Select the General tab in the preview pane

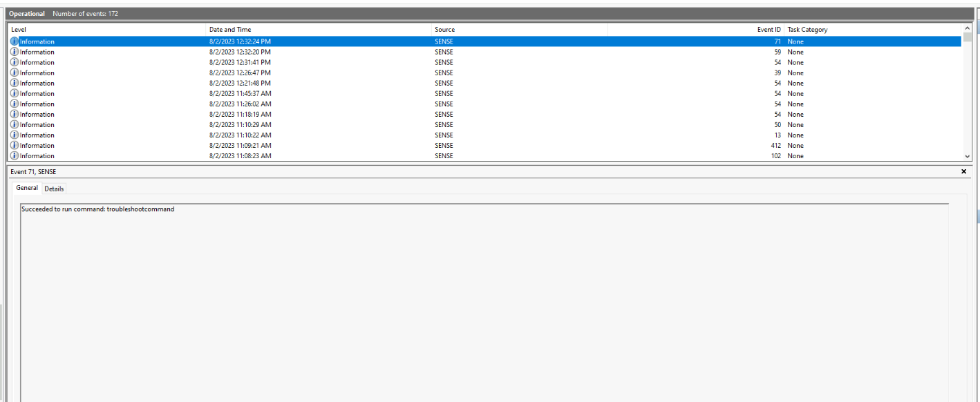click(27, 187)
